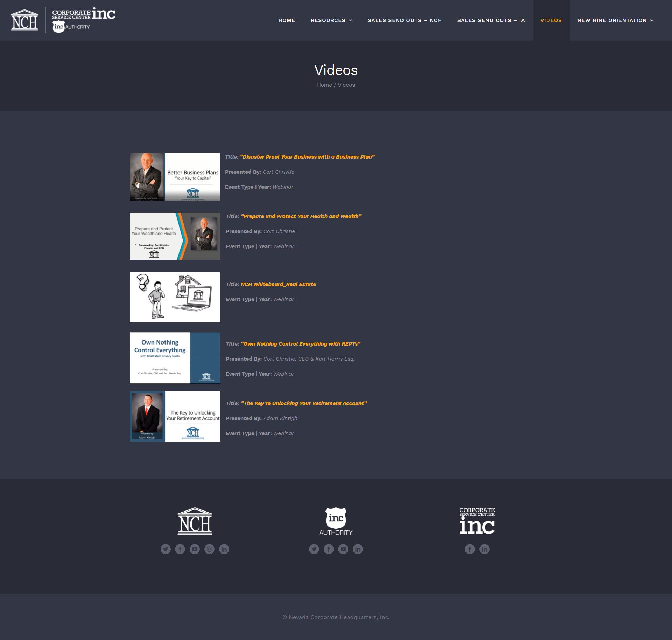Click Corporate Service Center LinkedIn icon
The width and height of the screenshot is (672, 640).
pos(484,549)
